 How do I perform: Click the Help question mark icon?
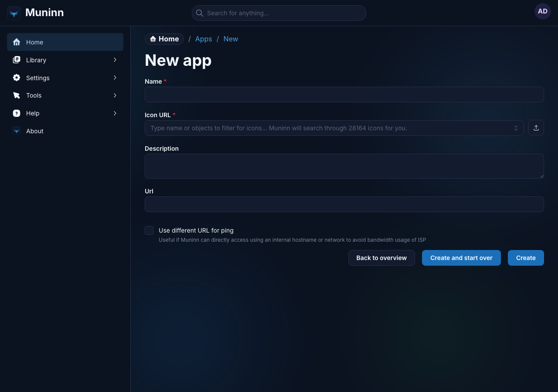pos(17,113)
